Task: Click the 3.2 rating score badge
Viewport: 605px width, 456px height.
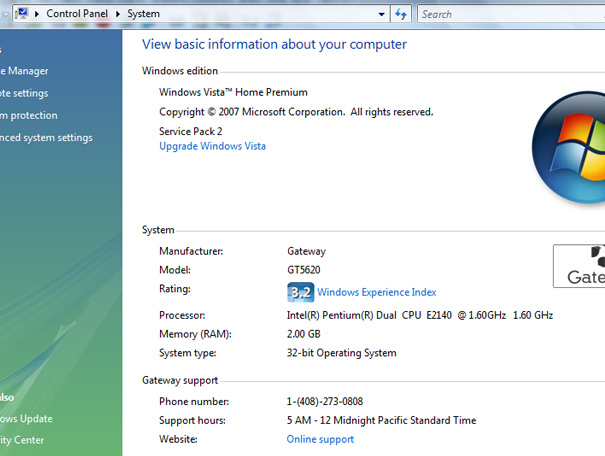Action: (x=301, y=292)
